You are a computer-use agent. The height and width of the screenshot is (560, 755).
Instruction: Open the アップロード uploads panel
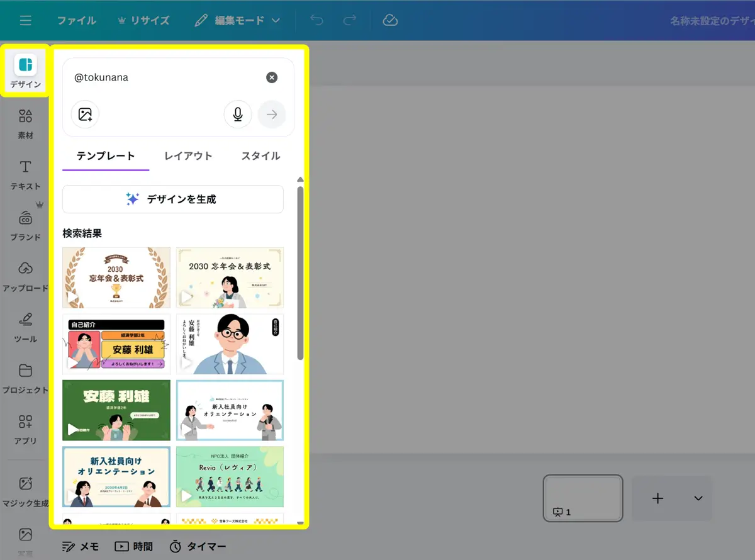(x=25, y=276)
